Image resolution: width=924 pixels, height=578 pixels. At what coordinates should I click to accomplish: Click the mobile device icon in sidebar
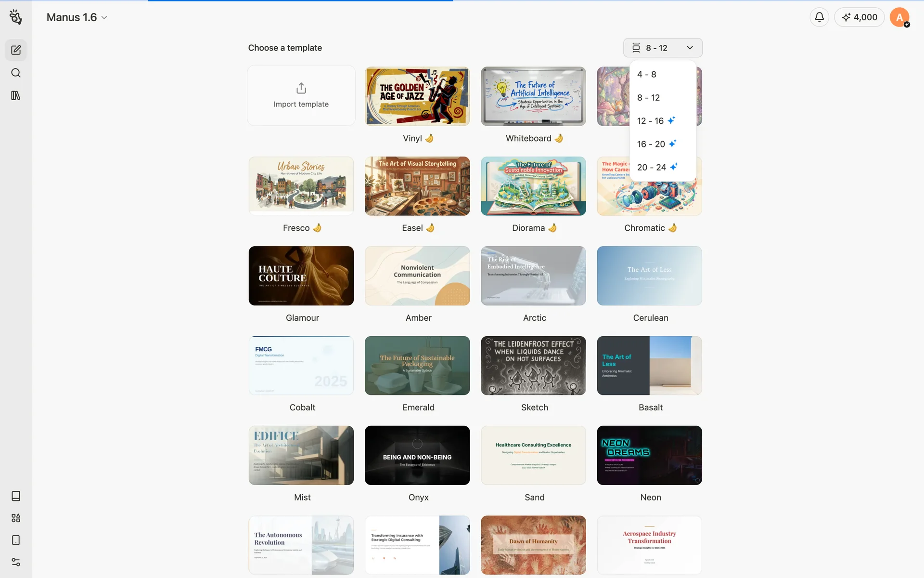tap(16, 540)
